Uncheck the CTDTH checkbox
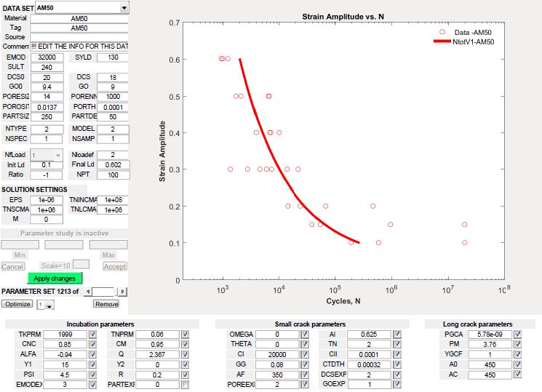Viewport: 542px width, 392px height. (396, 364)
